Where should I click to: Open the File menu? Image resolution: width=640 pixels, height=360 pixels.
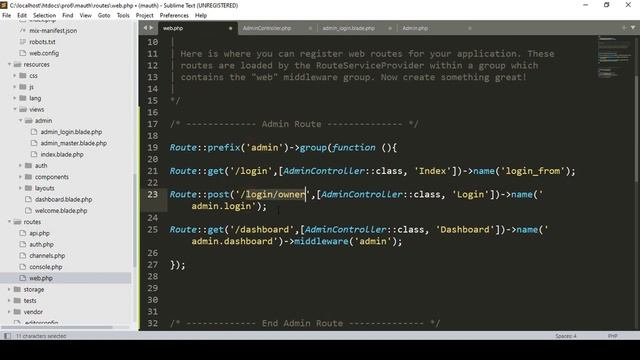[x=7, y=16]
